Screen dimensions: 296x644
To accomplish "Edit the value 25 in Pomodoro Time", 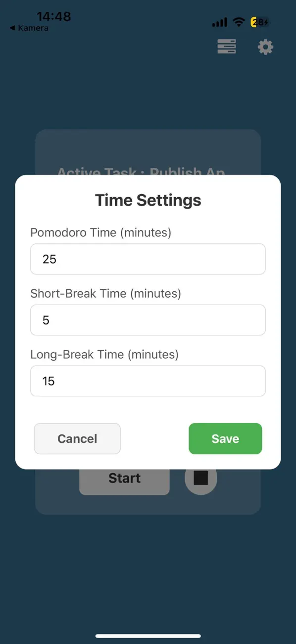I will (49, 259).
